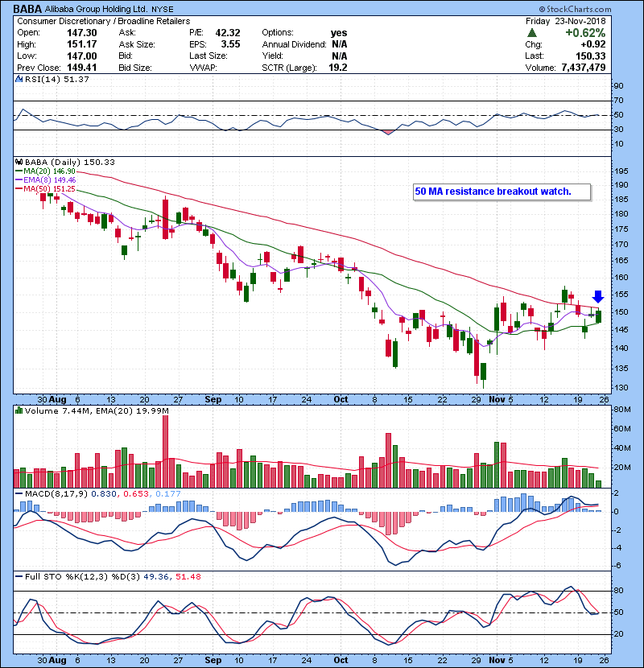Click the 'Annual Dividend' N/A value
This screenshot has height=668, width=644.
tap(339, 44)
